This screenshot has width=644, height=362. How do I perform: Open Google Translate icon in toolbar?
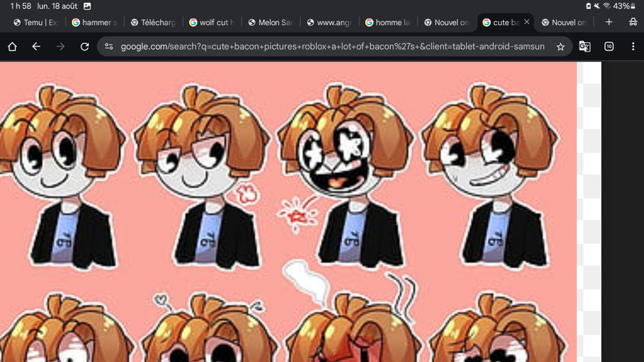pos(585,47)
